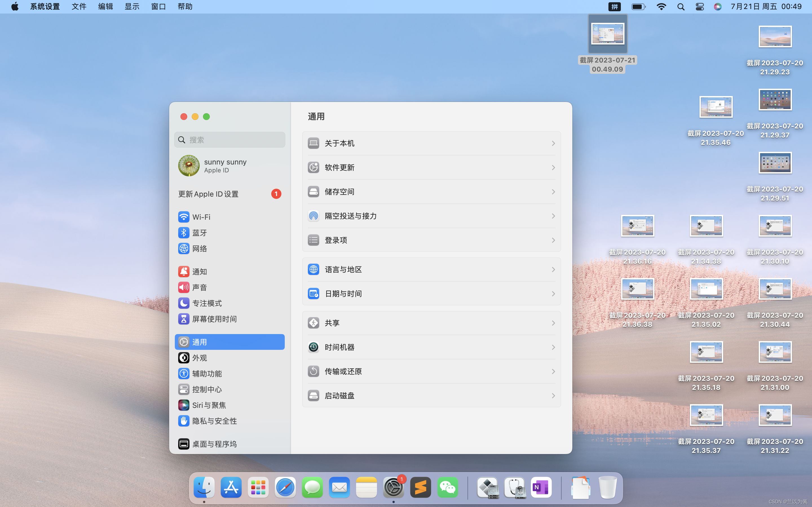Open 时间机器 row chevron

pyautogui.click(x=553, y=347)
